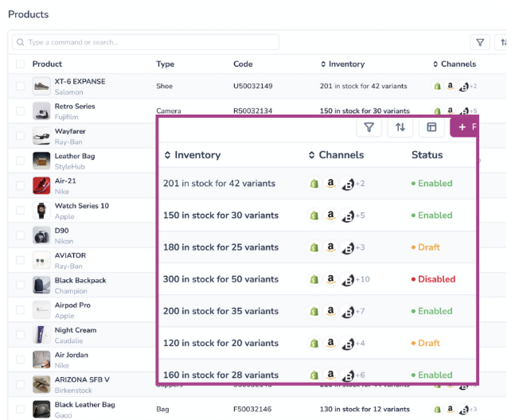Image resolution: width=515 pixels, height=420 pixels.
Task: Click Amazon icon in the 160 in stock row
Action: [330, 375]
